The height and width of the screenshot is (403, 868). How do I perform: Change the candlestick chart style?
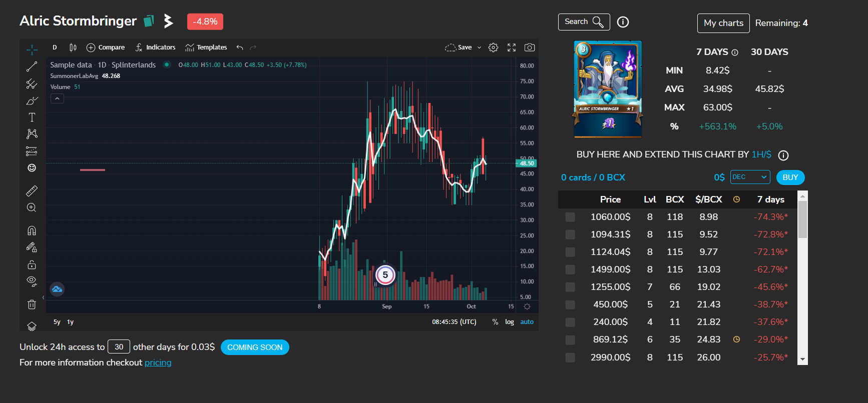pyautogui.click(x=73, y=47)
